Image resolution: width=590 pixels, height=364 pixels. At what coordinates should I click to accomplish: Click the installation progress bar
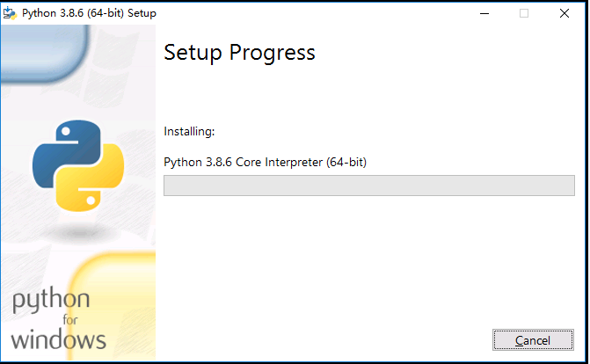click(368, 186)
